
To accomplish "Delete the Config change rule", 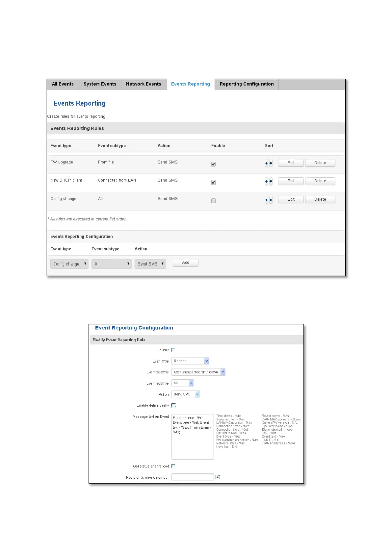I will 320,199.
